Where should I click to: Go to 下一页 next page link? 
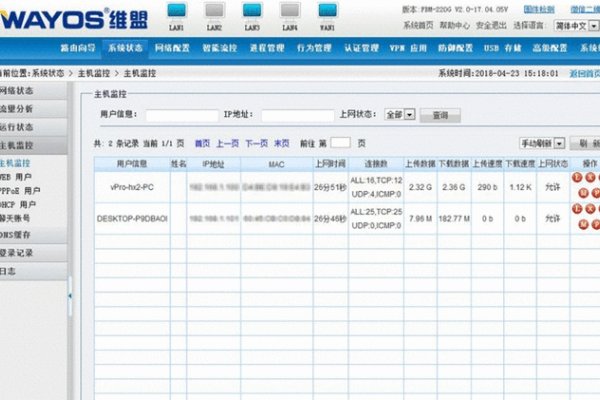click(256, 144)
